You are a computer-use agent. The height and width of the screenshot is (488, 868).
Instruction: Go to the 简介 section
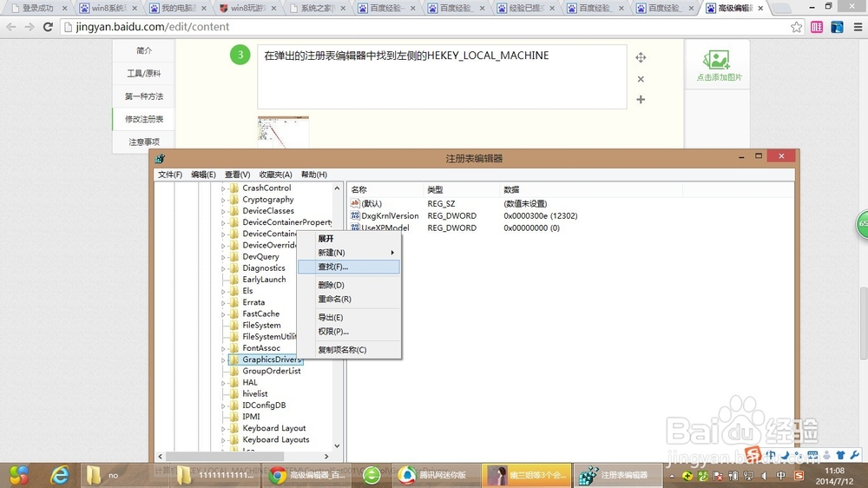(144, 50)
